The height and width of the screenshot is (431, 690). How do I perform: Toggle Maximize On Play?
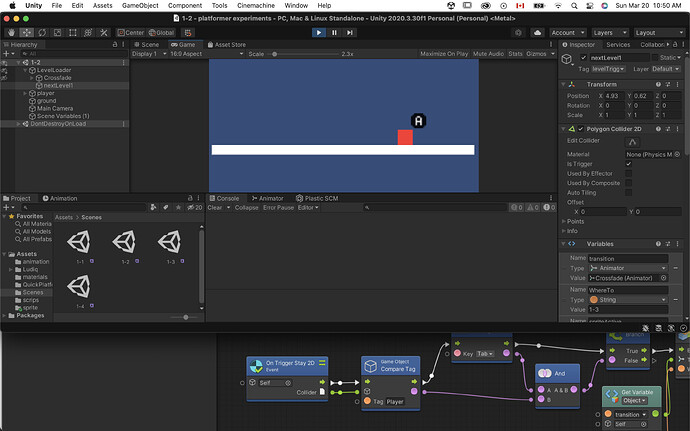coord(444,54)
